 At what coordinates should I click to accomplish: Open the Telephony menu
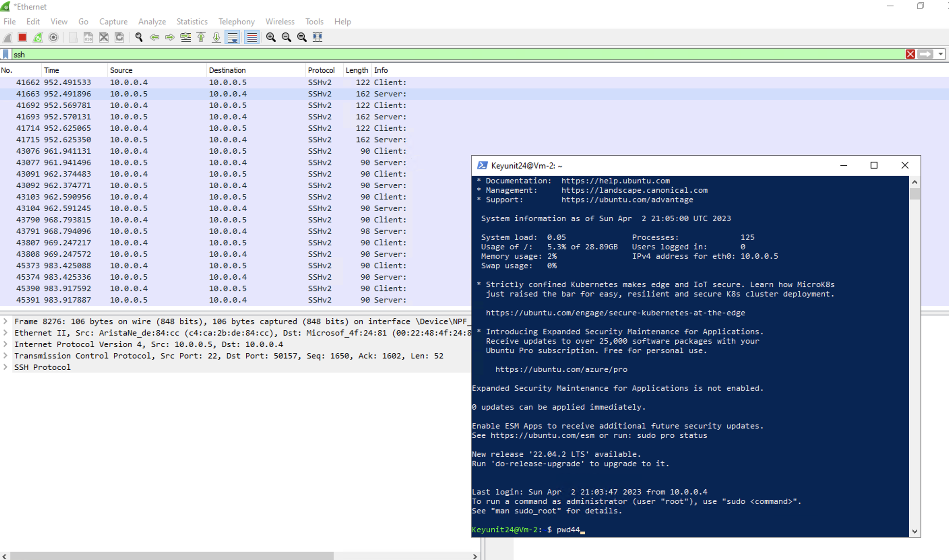tap(236, 22)
